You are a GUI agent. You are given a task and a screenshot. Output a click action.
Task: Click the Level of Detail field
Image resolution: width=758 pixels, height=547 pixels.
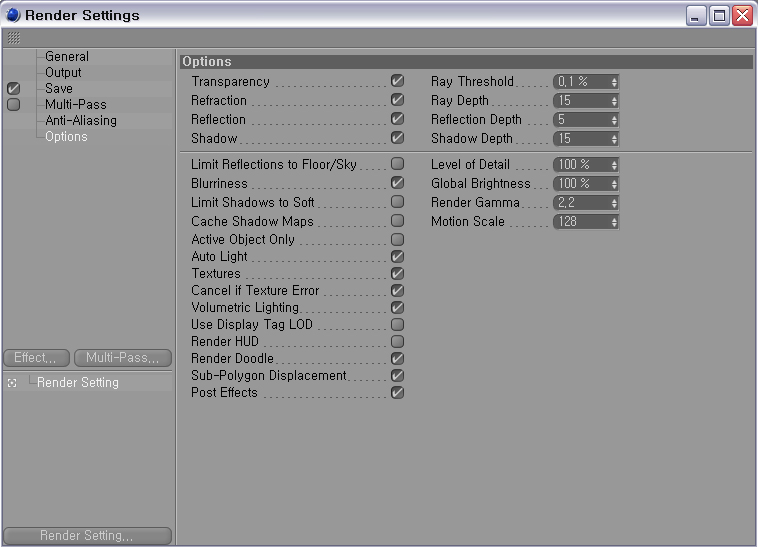coord(582,164)
